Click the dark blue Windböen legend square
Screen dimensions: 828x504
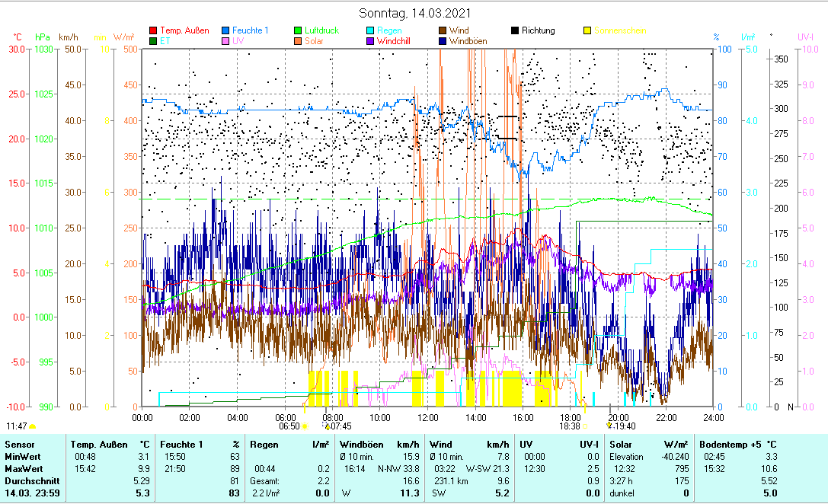click(443, 41)
